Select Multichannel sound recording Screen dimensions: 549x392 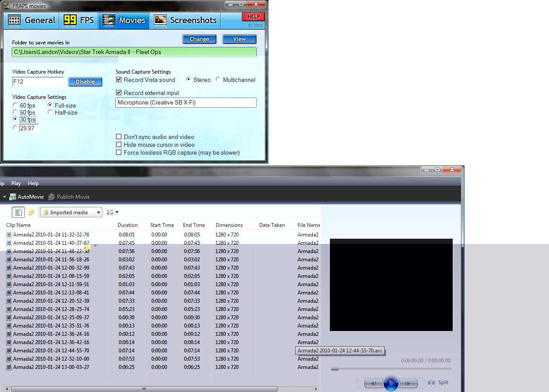[218, 80]
